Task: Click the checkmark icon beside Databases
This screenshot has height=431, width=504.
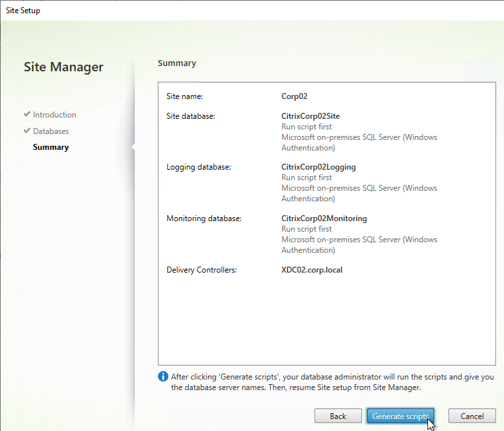Action: point(26,131)
